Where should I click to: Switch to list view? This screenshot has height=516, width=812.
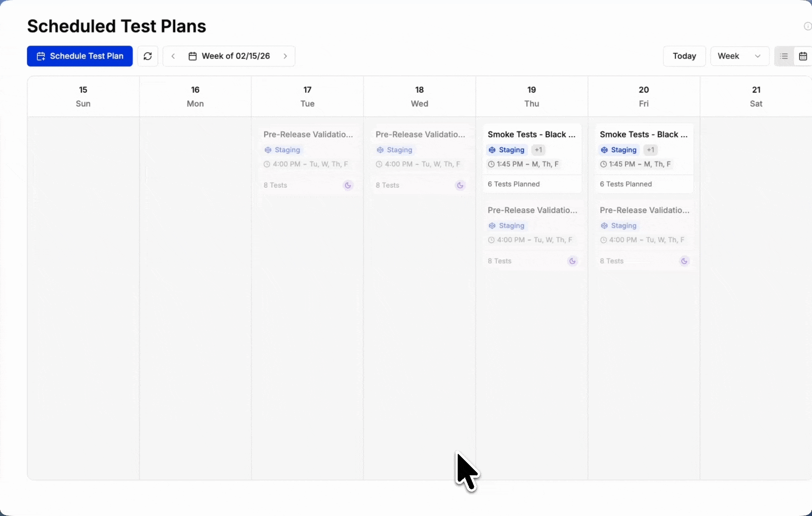784,56
